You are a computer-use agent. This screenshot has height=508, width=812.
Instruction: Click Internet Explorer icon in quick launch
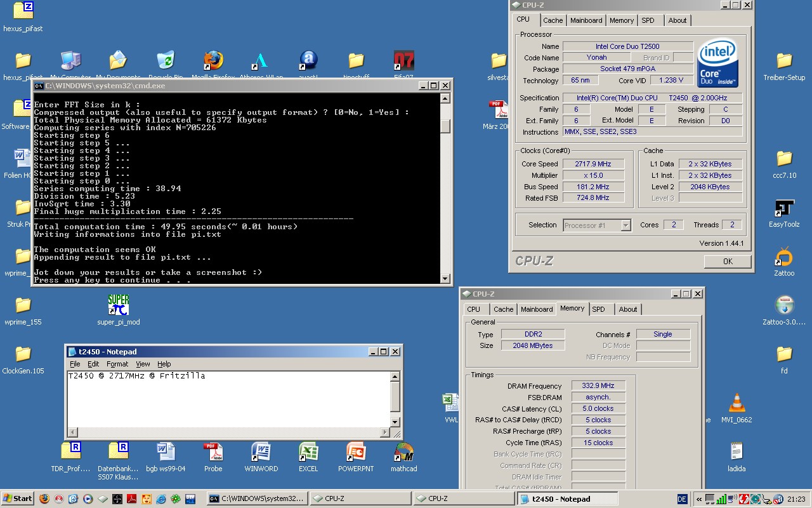[161, 499]
